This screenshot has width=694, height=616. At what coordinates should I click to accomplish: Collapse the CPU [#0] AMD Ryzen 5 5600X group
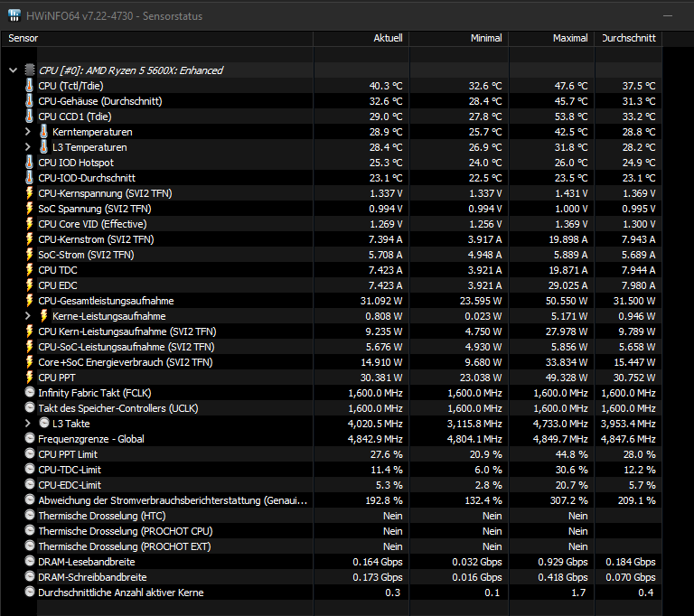point(14,70)
